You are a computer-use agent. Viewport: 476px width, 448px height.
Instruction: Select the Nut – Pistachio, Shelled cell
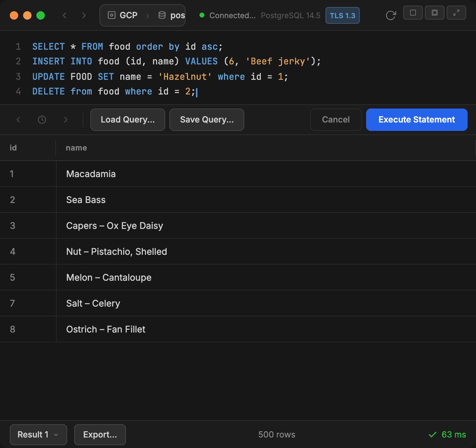point(266,252)
